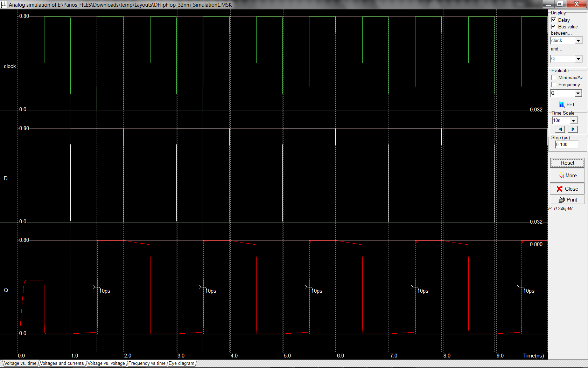Click the D waveform label
Image resolution: width=588 pixels, height=368 pixels.
[6, 178]
